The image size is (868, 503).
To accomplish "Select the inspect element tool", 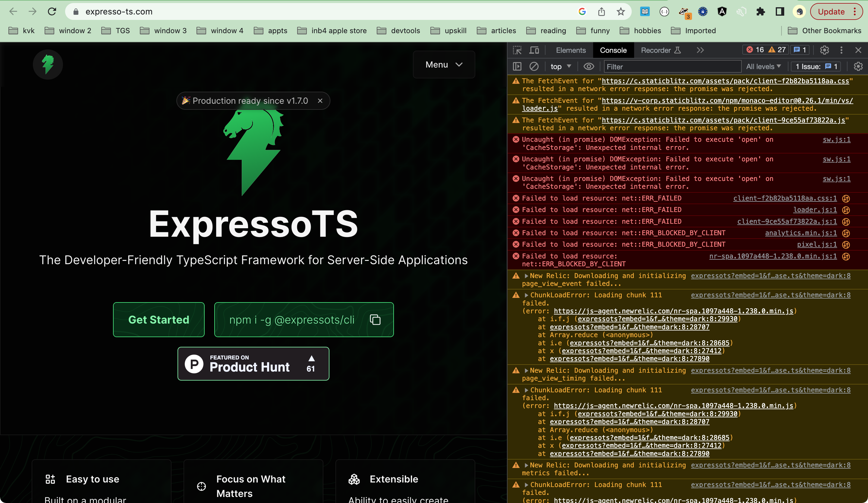I will pos(517,50).
